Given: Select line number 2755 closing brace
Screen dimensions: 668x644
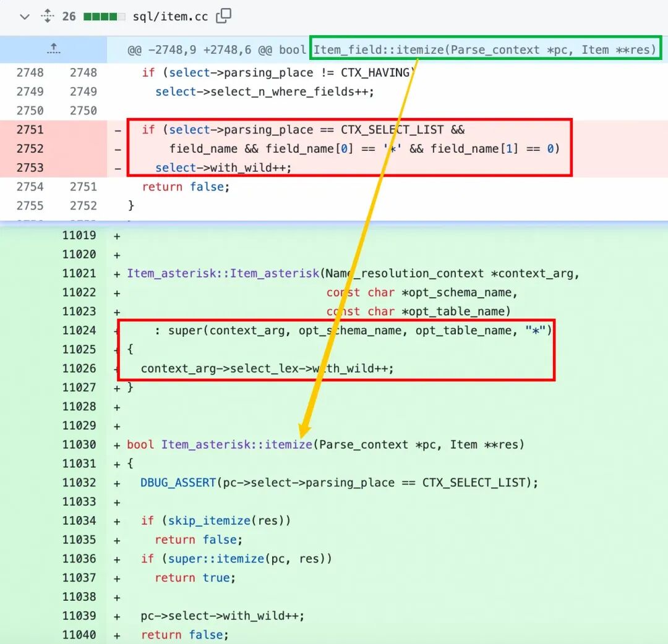Looking at the screenshot, I should [x=30, y=206].
